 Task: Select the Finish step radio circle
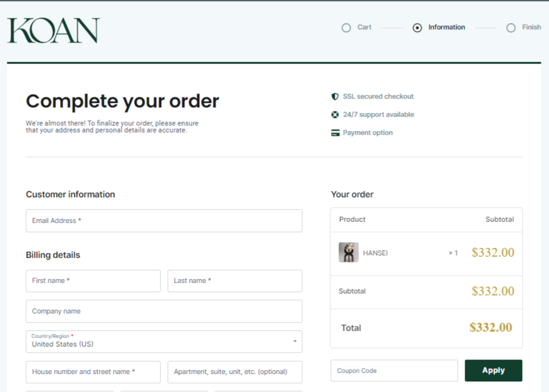511,27
